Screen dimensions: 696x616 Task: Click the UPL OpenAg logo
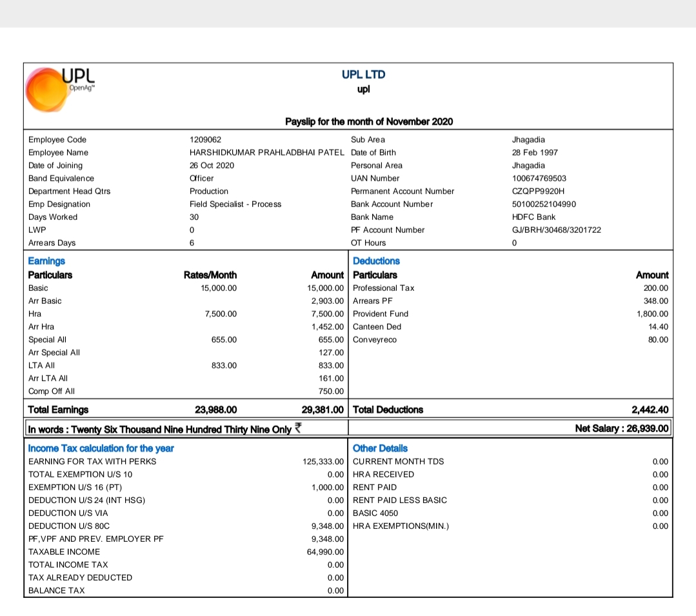(x=61, y=89)
